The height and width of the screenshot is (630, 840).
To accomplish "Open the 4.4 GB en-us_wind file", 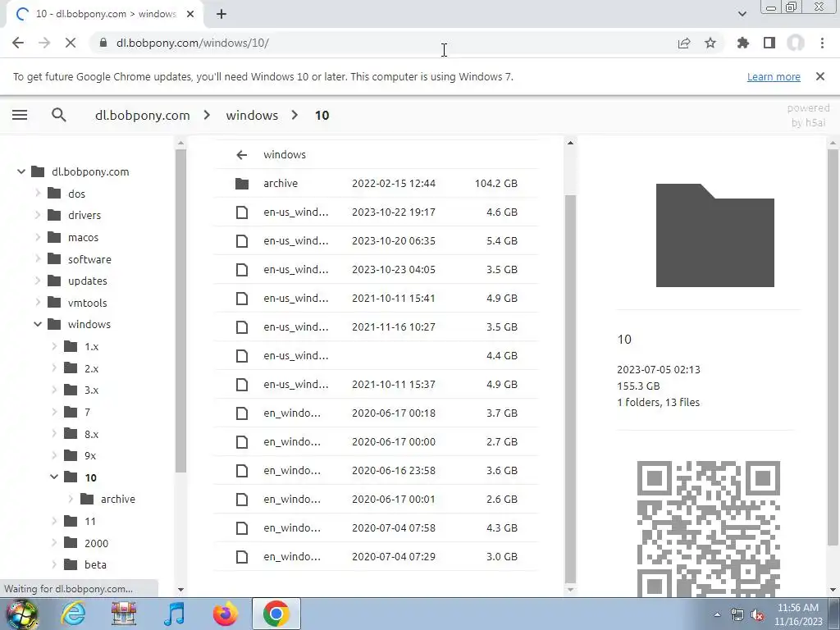I will click(x=376, y=356).
